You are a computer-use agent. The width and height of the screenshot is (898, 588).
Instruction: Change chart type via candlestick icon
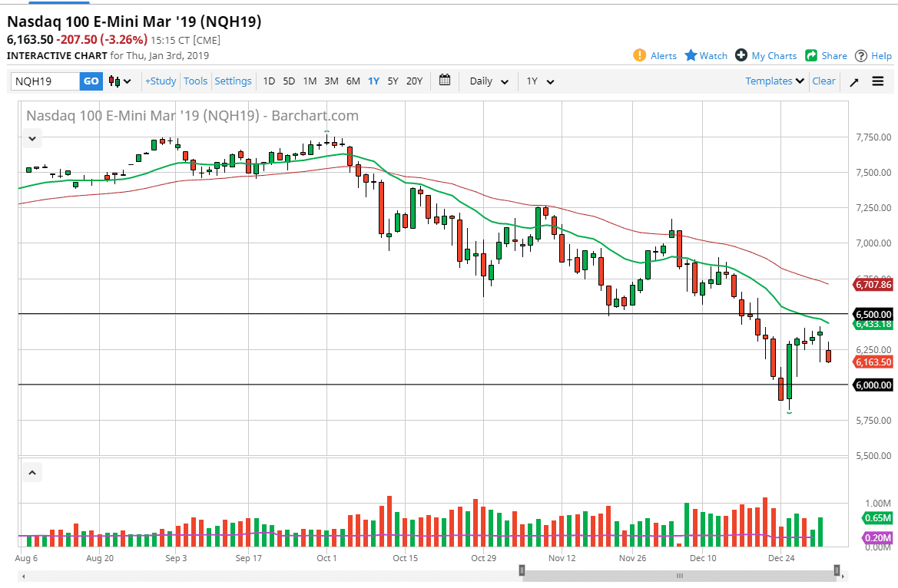coord(112,81)
